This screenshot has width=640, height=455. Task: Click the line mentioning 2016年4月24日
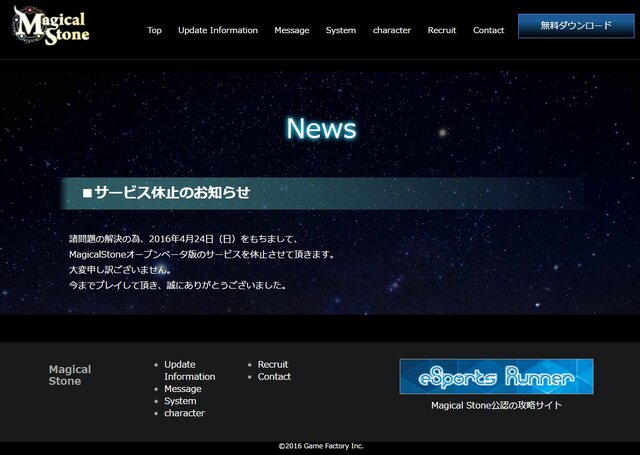183,239
